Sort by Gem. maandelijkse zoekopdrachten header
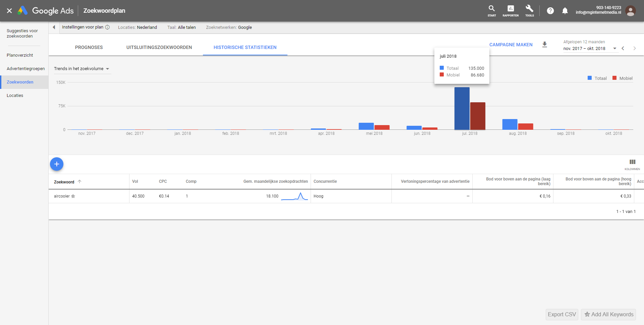Viewport: 644px width, 325px height. coord(276,181)
